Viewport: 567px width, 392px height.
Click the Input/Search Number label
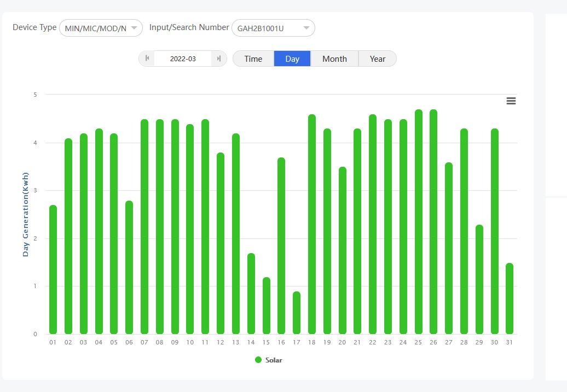point(189,27)
